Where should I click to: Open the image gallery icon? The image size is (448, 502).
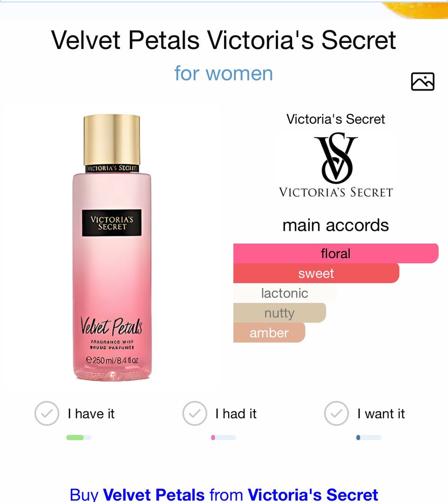point(422,81)
